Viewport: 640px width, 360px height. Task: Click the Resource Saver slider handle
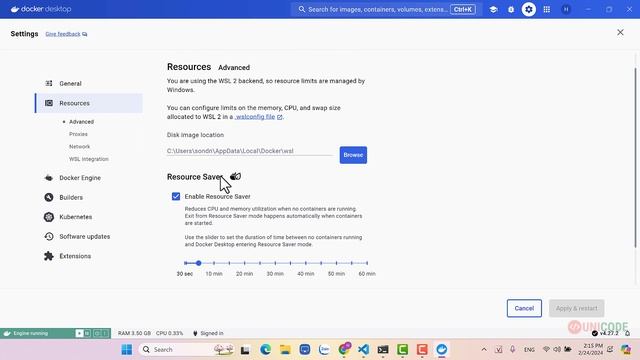[x=198, y=263]
